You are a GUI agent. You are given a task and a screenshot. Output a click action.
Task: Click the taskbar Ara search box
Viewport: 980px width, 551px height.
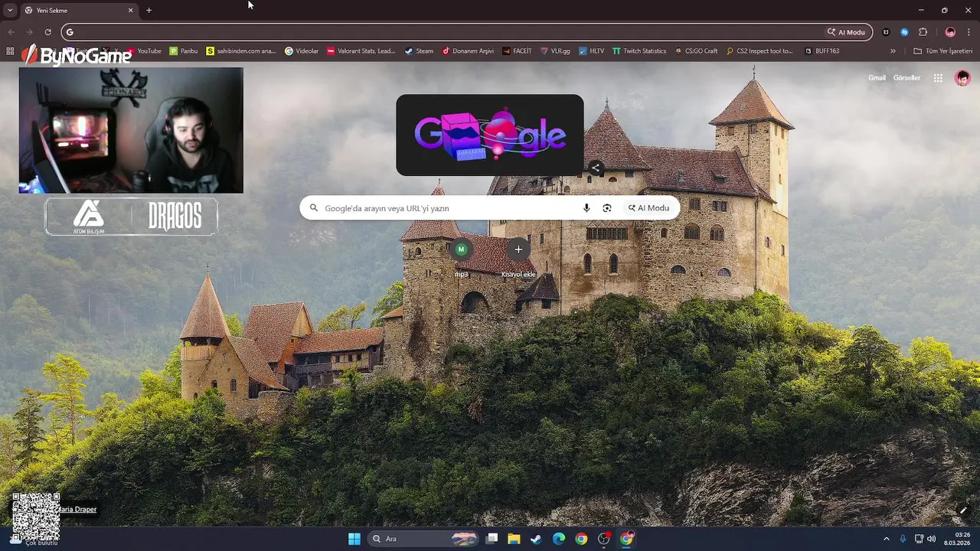(x=425, y=539)
